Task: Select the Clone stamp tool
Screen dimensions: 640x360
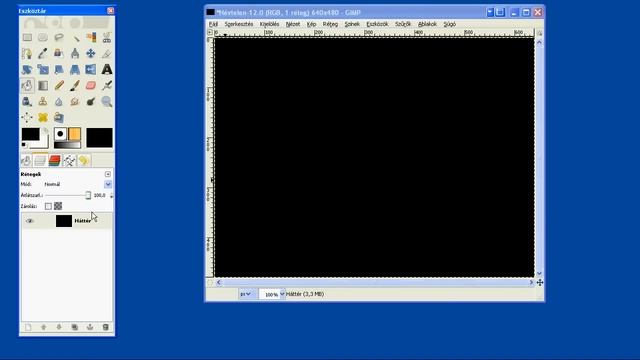Action: 43,101
